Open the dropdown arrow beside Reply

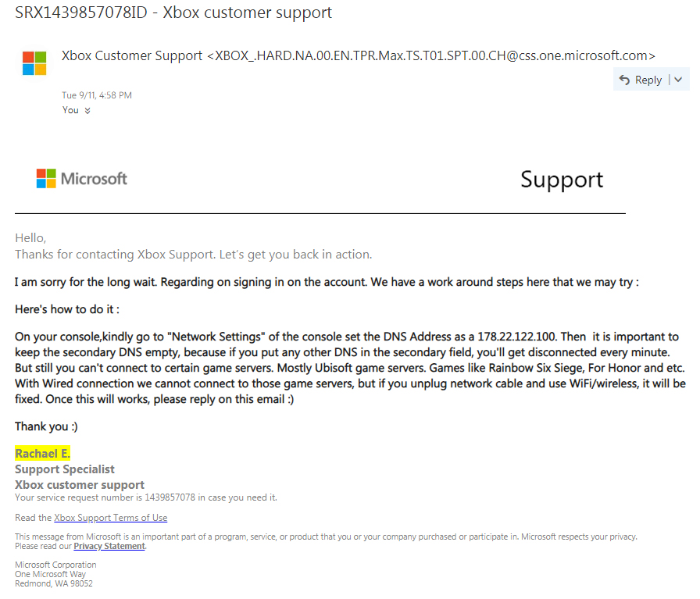[678, 80]
